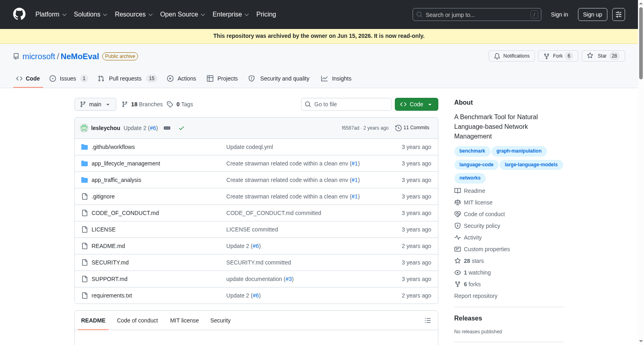
Task: Click the graph-manipulation topic tag
Action: (x=519, y=151)
